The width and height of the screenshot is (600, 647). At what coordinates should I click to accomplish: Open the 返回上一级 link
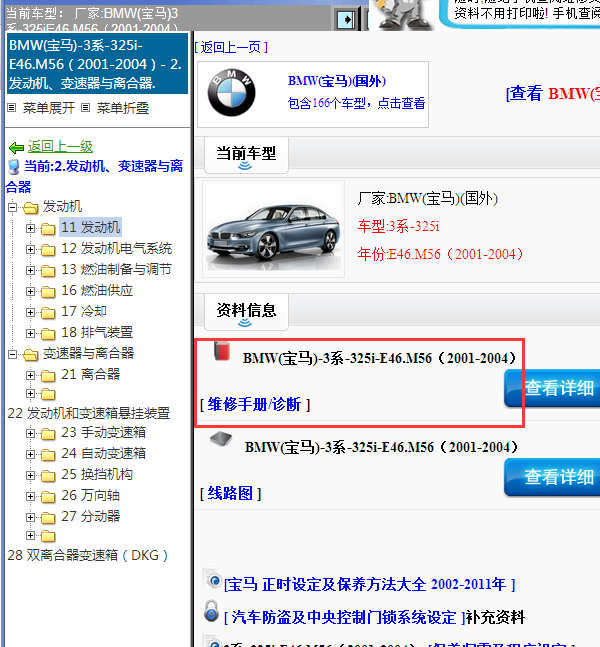pyautogui.click(x=60, y=146)
